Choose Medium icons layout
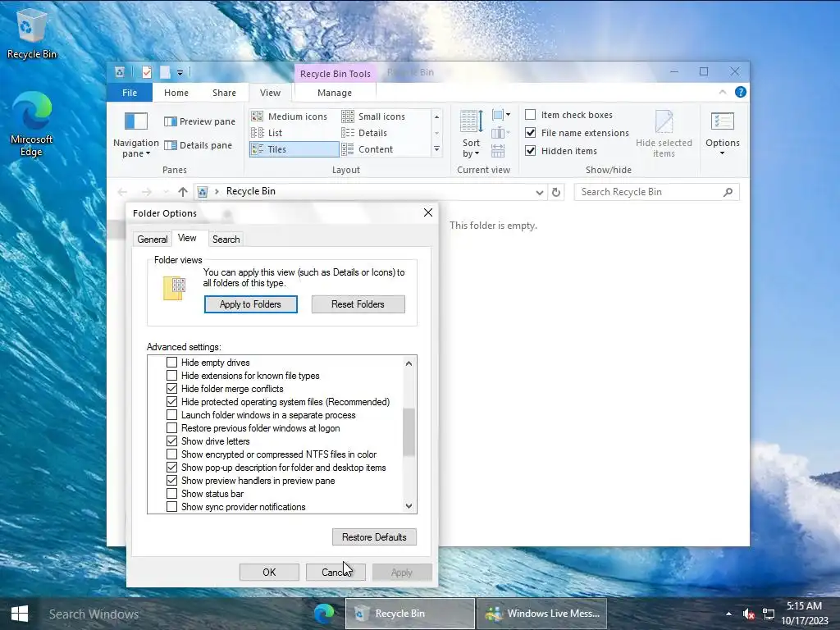 (290, 116)
